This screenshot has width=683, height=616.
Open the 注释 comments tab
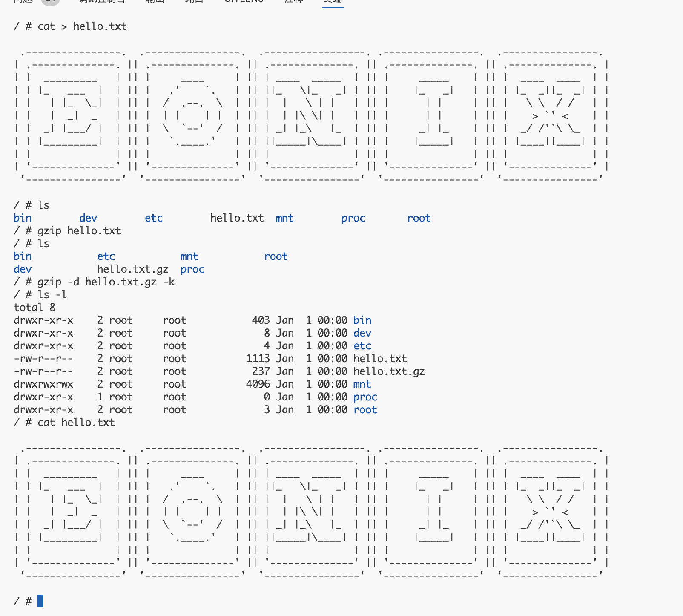[x=294, y=1]
